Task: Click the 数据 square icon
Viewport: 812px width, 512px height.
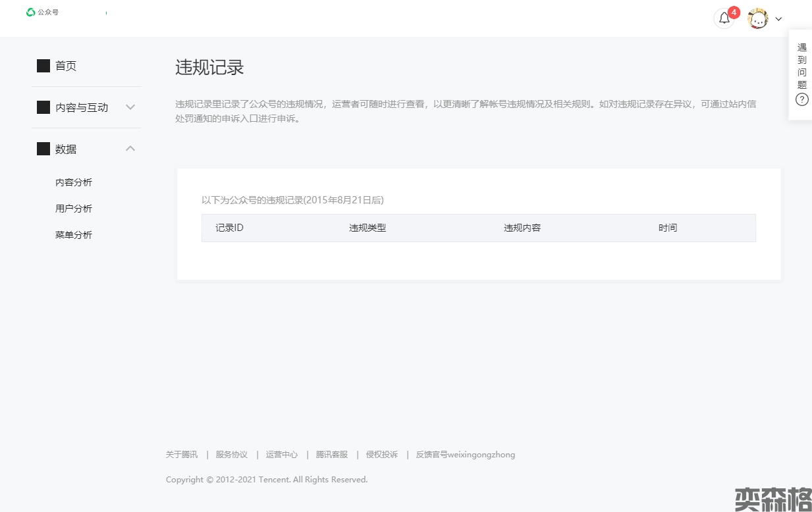Action: pos(43,149)
